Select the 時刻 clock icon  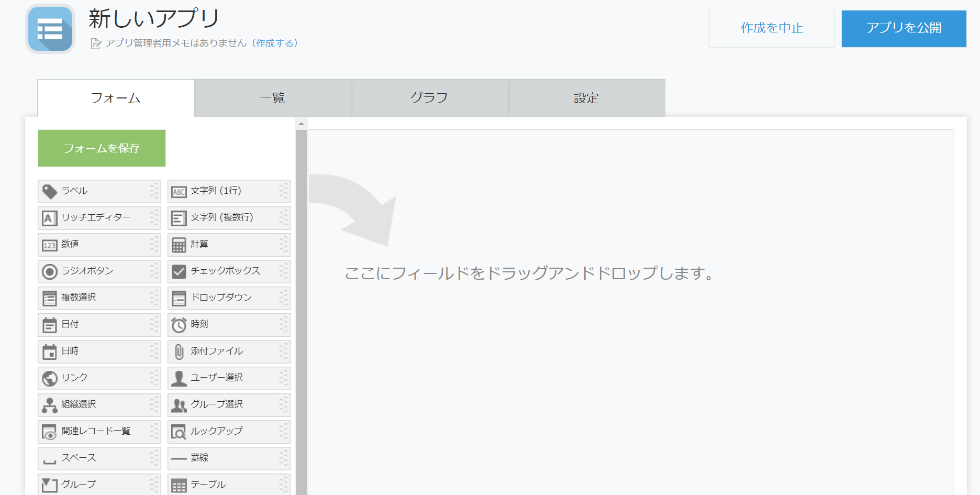(x=179, y=325)
